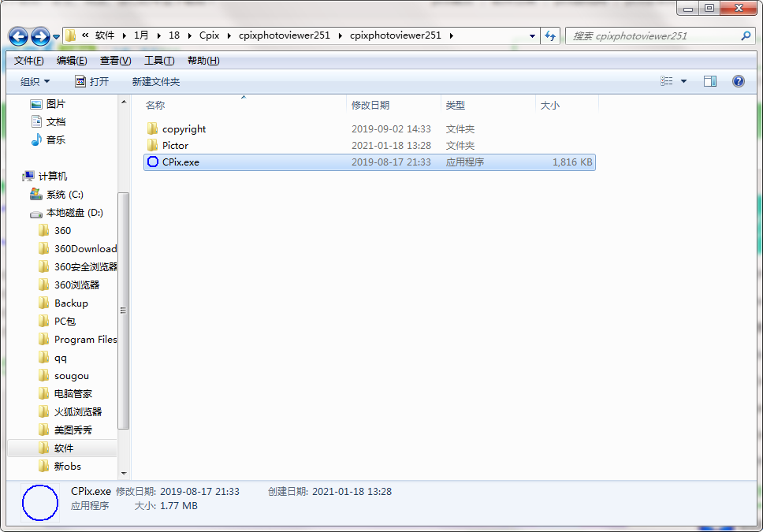Navigate to Cpix in the address bar
Screen dimensions: 763x532
209,35
